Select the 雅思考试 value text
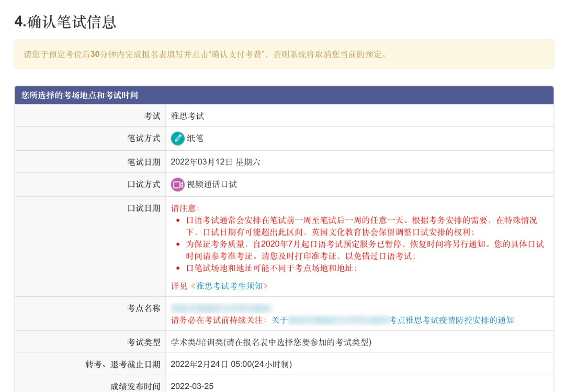 point(187,116)
